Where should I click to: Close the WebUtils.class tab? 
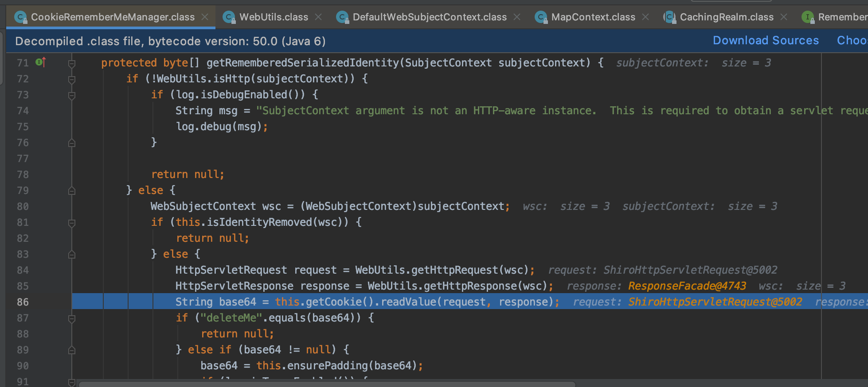click(318, 17)
